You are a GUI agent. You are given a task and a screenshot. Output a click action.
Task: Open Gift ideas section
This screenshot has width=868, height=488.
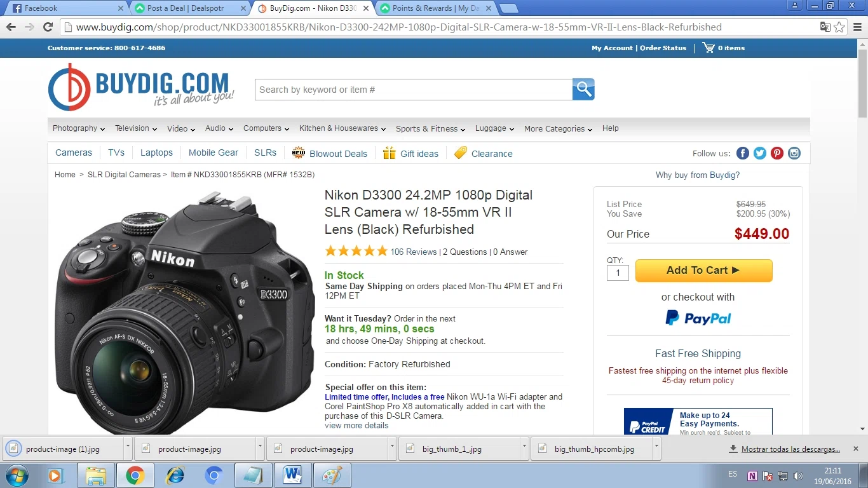coord(410,153)
